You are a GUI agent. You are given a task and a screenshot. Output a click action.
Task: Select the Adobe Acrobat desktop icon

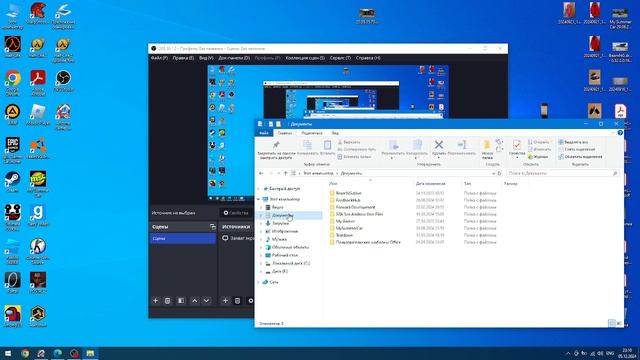click(38, 83)
